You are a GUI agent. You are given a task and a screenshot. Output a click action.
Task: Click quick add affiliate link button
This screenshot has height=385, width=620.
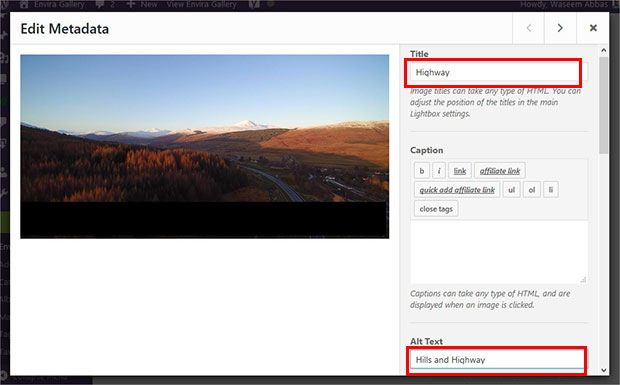coord(457,190)
